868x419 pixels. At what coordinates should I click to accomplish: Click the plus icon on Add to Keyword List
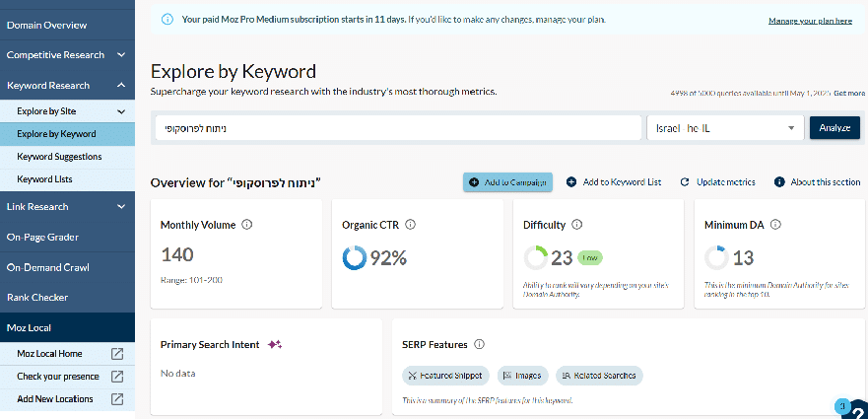pyautogui.click(x=571, y=181)
